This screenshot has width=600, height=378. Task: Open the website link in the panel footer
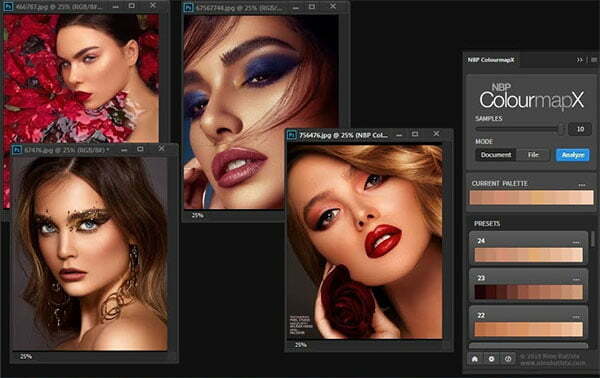[553, 363]
